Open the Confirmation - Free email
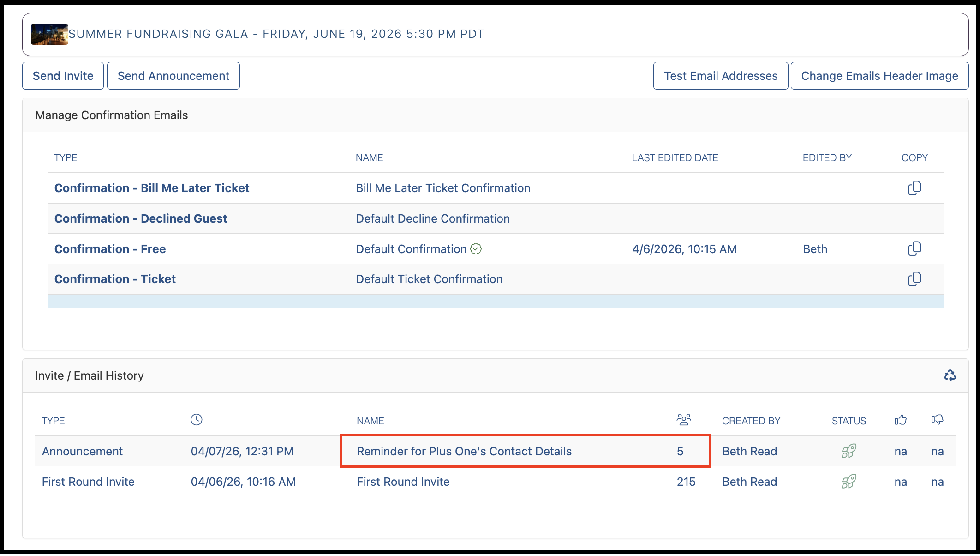The width and height of the screenshot is (980, 556). (x=110, y=249)
